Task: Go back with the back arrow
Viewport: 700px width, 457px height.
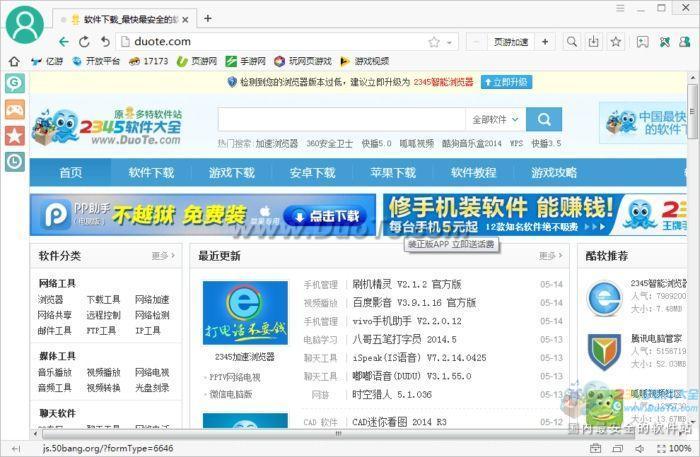Action: [x=64, y=42]
